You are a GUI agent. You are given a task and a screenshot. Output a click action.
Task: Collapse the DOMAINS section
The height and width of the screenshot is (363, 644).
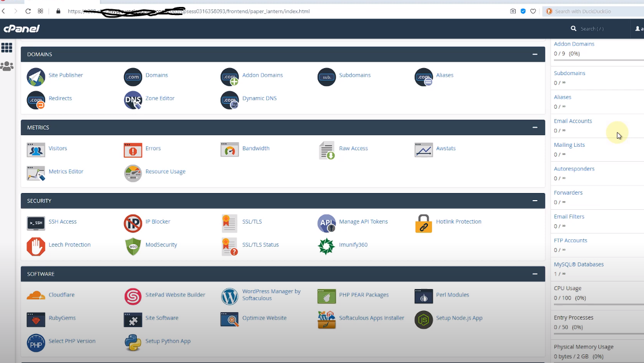point(535,54)
